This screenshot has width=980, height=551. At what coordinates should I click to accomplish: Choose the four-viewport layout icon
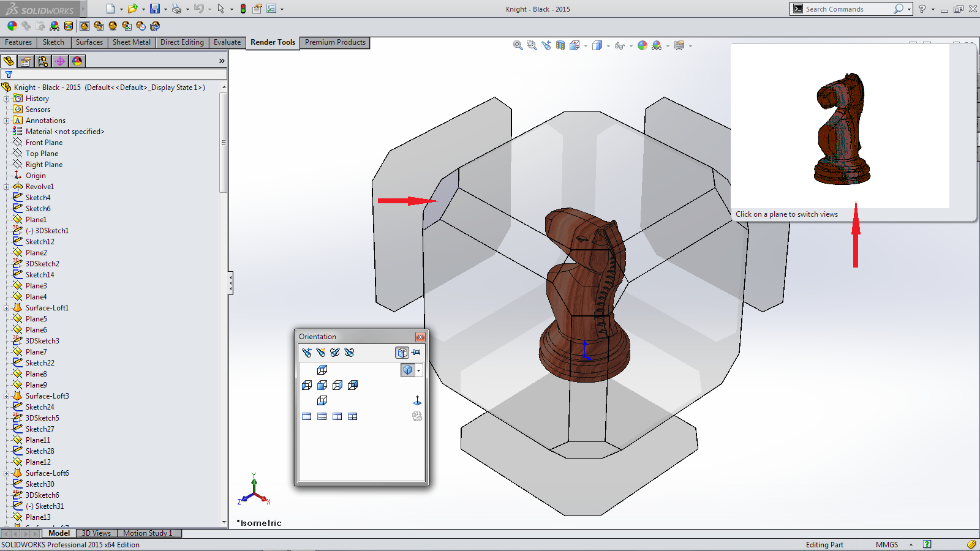(353, 416)
